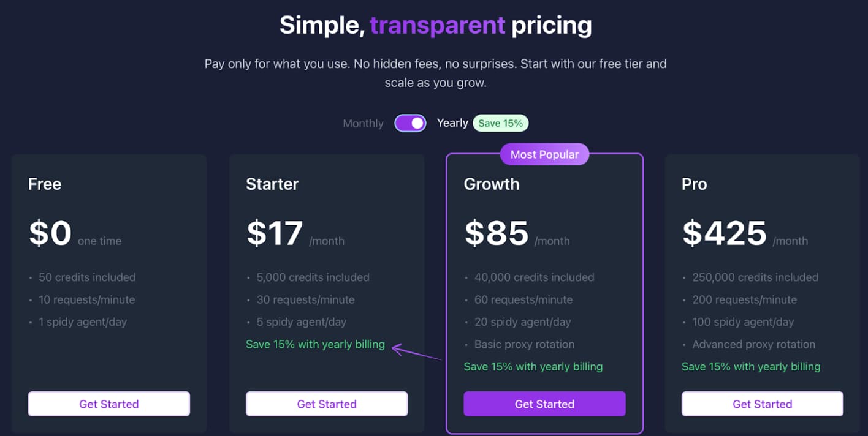Viewport: 868px width, 436px height.
Task: Click Get Started on Starter plan
Action: [x=327, y=404]
